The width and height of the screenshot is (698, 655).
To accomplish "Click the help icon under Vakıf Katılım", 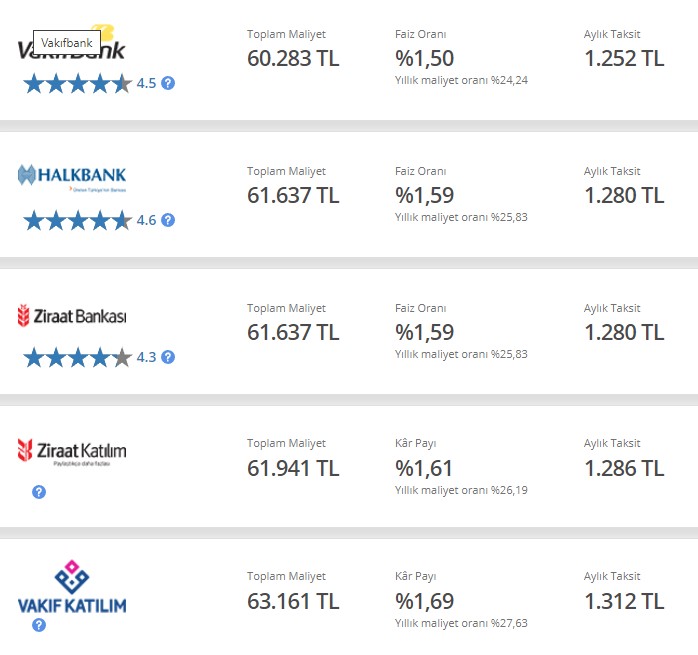I will pos(39,625).
